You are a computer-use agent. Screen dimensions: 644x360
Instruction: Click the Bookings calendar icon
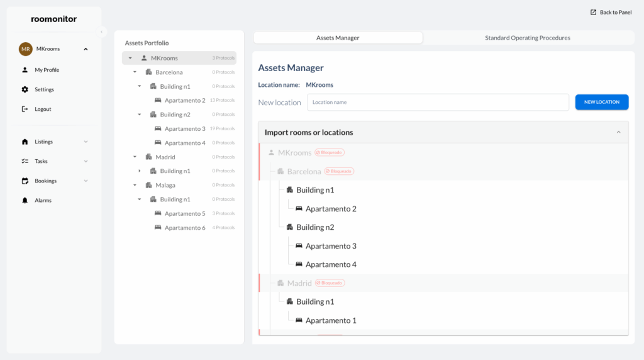point(25,181)
